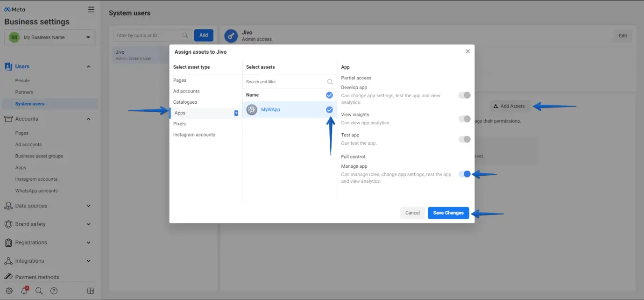The image size is (644, 300).
Task: Click the search magnifier in bottom toolbar
Action: pos(39,291)
